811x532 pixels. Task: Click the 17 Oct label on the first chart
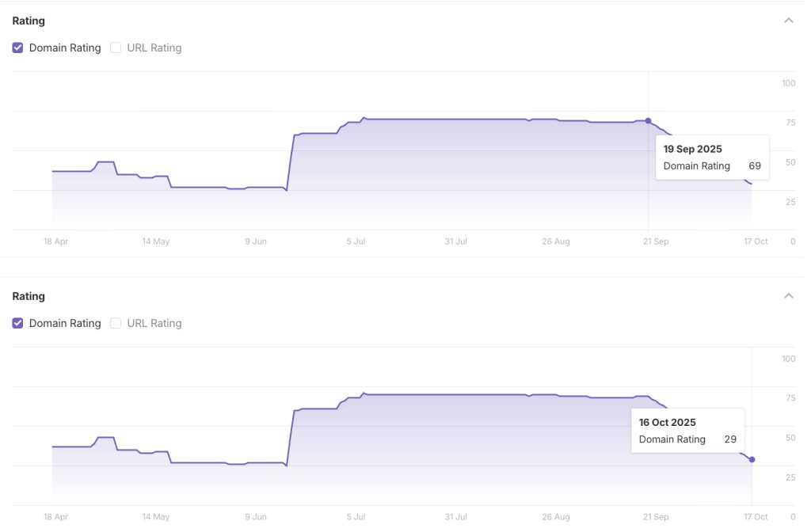(x=756, y=241)
